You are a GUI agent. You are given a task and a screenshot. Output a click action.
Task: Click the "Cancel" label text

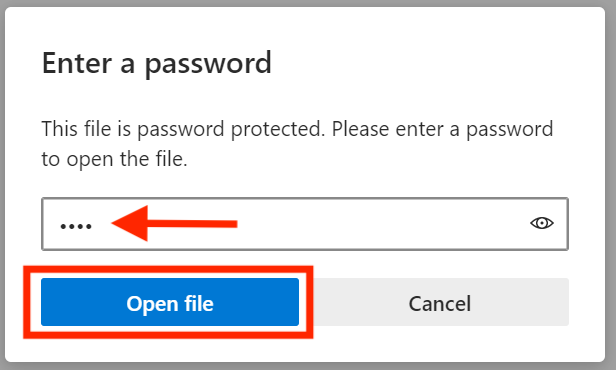pos(440,304)
